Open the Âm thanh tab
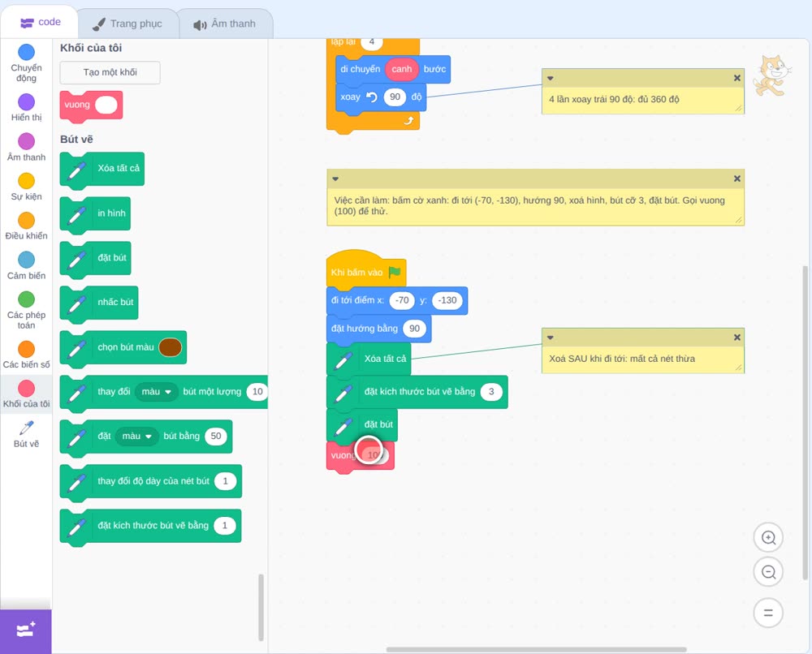The image size is (812, 654). (225, 24)
